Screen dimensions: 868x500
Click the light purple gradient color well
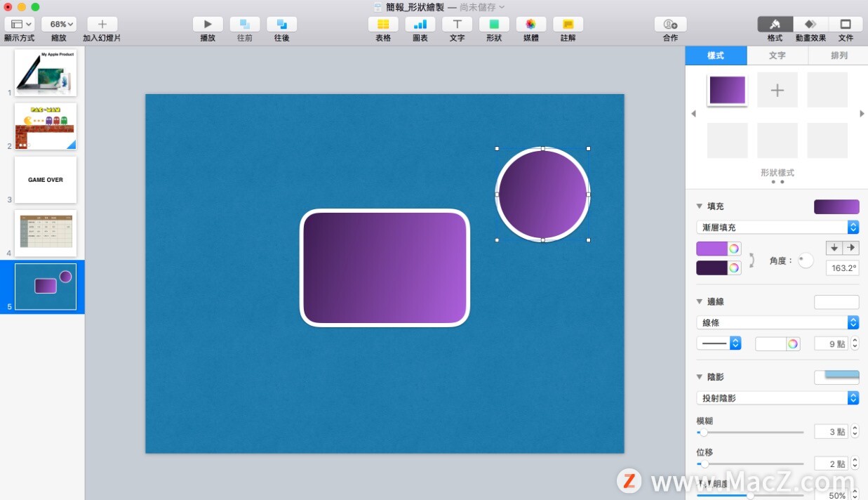click(x=712, y=249)
